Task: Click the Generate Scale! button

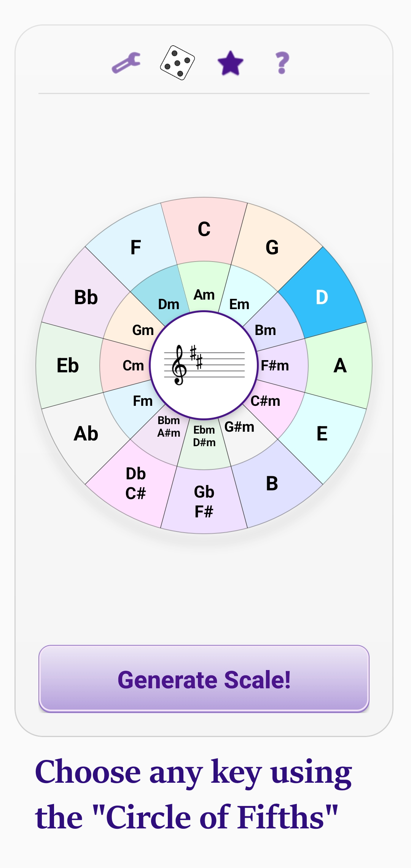Action: pos(204,678)
